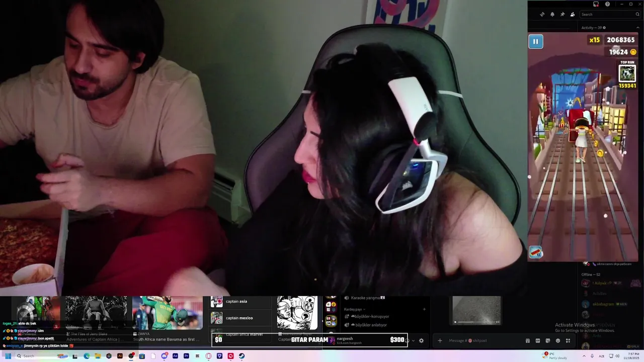
Task: Play the video attachment in chat
Action: [x=455, y=322]
